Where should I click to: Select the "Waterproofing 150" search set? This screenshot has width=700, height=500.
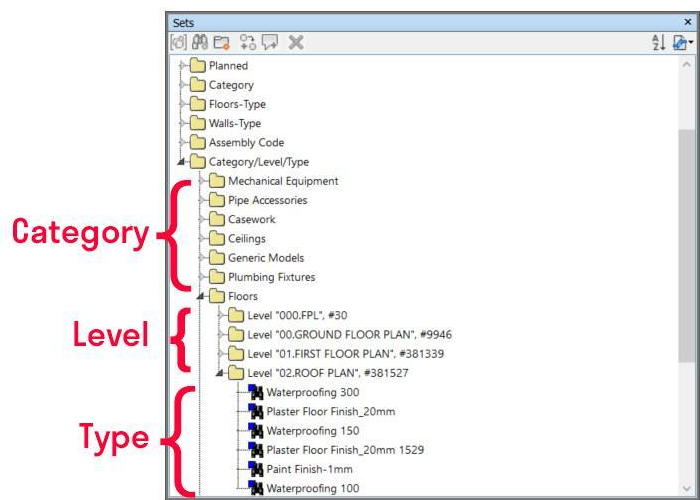click(313, 430)
